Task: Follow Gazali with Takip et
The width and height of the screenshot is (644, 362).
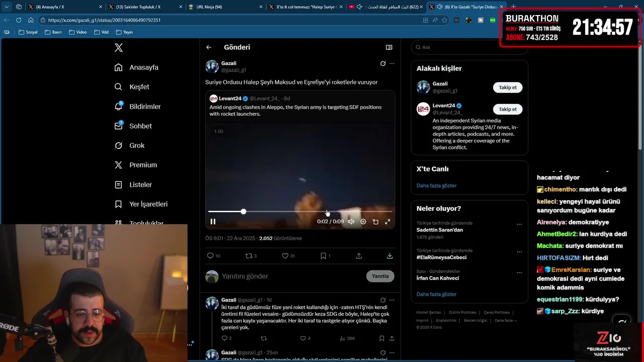Action: 508,87
